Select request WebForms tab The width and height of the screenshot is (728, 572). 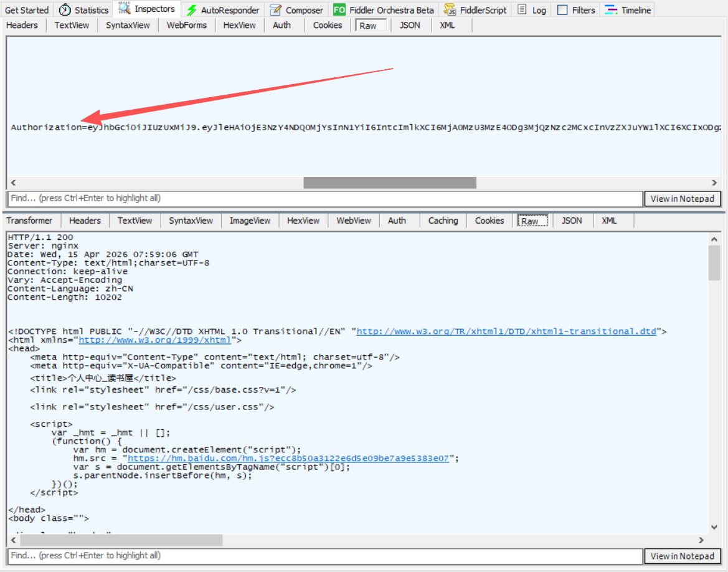(x=187, y=25)
